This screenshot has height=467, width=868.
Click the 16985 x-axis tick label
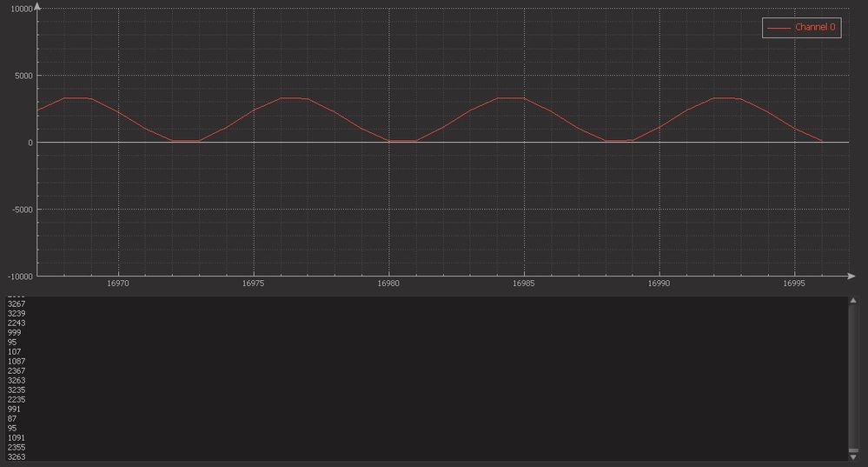(x=524, y=284)
